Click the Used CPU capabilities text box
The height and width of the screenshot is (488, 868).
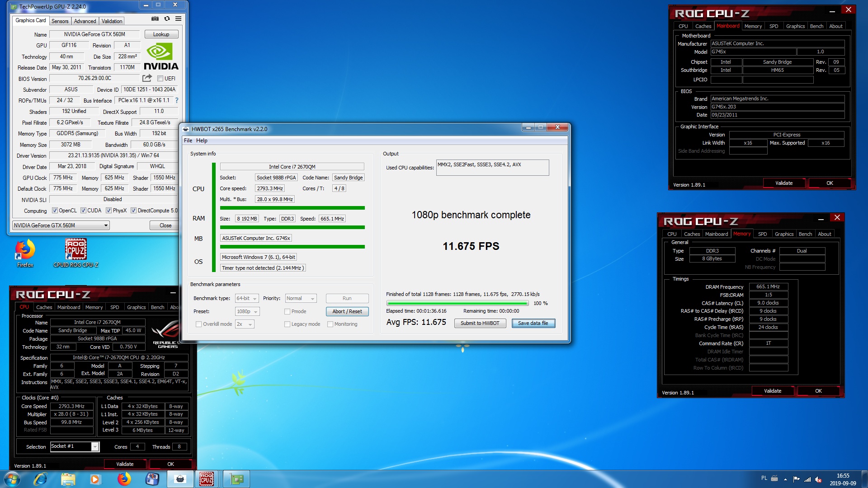[x=492, y=168]
